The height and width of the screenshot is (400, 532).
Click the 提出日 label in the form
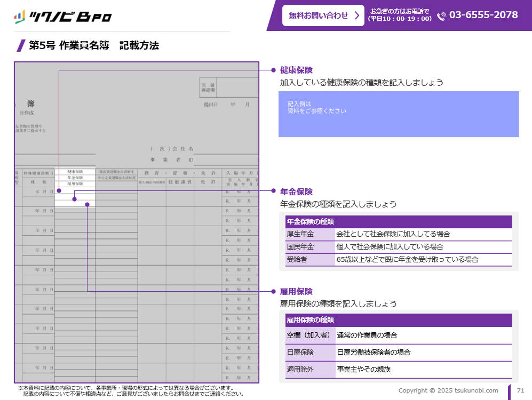[x=211, y=105]
